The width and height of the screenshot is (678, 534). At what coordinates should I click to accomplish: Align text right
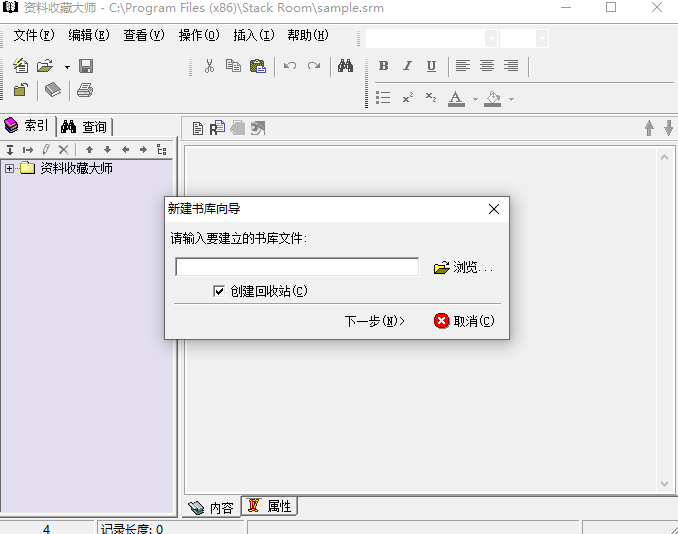[x=511, y=66]
